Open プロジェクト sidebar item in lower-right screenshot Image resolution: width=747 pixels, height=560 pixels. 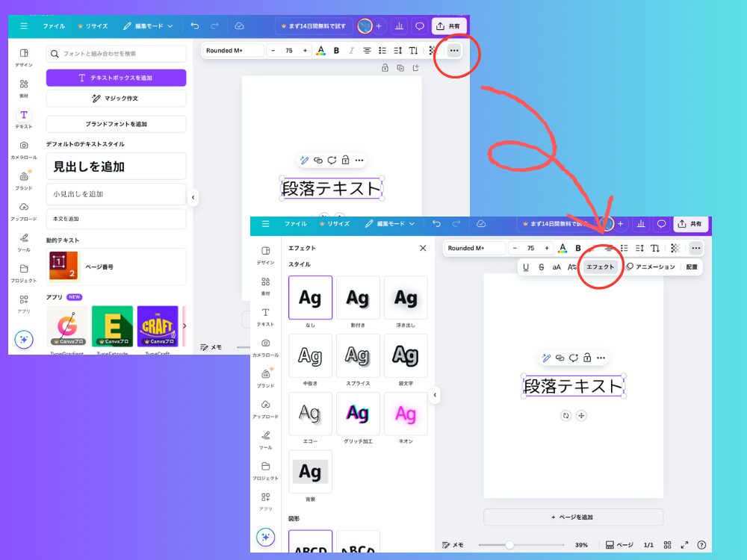tap(266, 471)
